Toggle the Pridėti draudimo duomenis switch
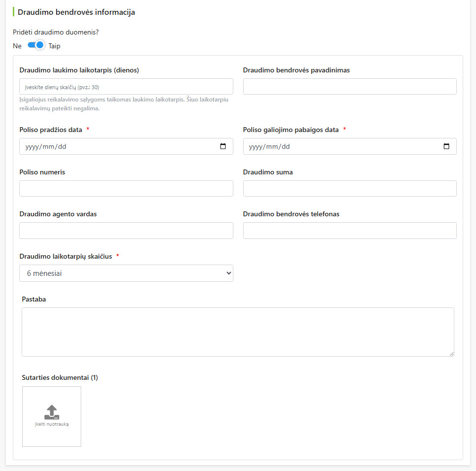The width and height of the screenshot is (476, 471). [x=36, y=45]
